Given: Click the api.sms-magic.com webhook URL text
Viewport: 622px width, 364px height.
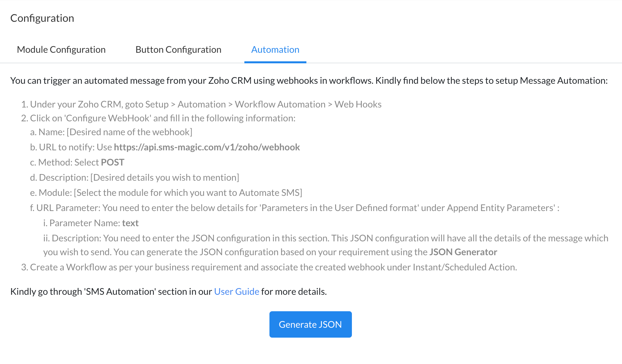Looking at the screenshot, I should (x=207, y=147).
